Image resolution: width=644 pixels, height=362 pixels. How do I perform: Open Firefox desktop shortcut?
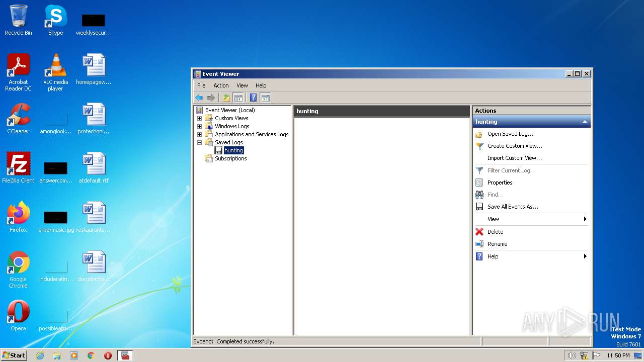[18, 217]
